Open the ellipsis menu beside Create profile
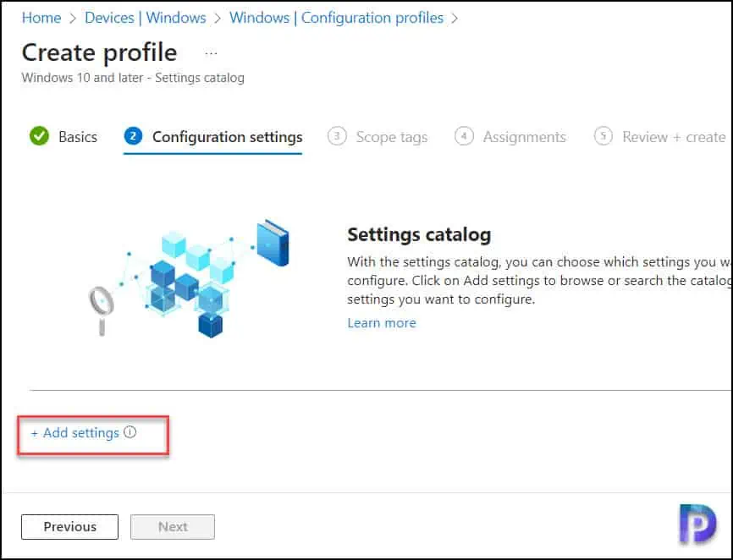 point(211,53)
